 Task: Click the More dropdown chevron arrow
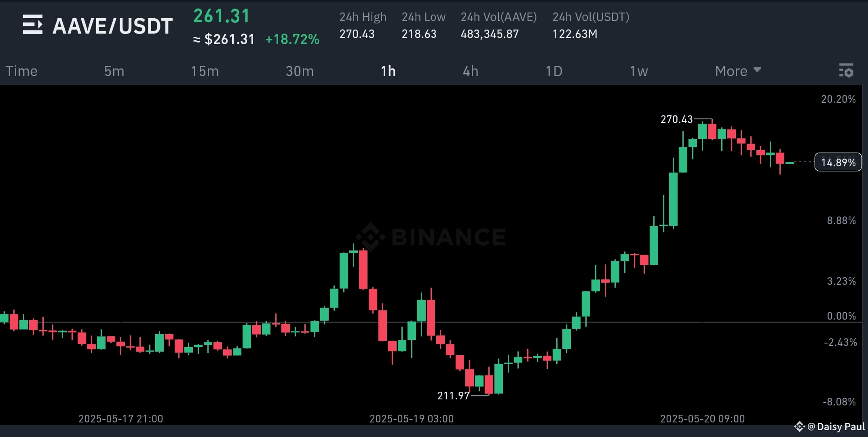[757, 70]
